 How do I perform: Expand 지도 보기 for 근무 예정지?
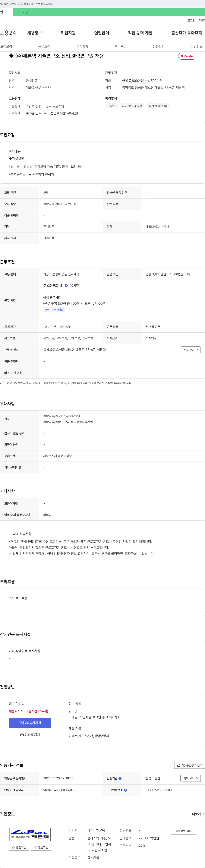[191, 350]
